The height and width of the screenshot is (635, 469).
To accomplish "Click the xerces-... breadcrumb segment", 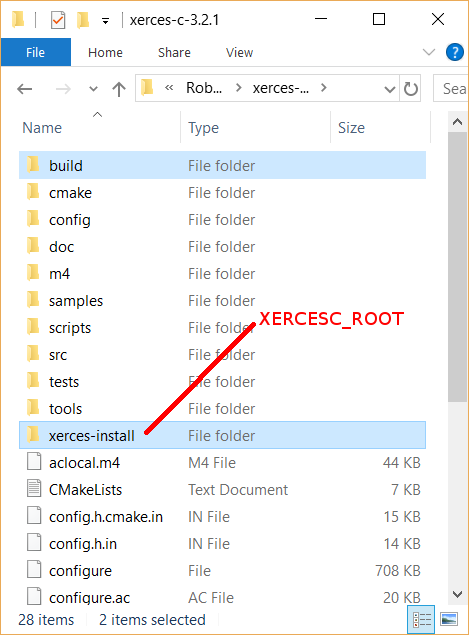I will point(281,87).
